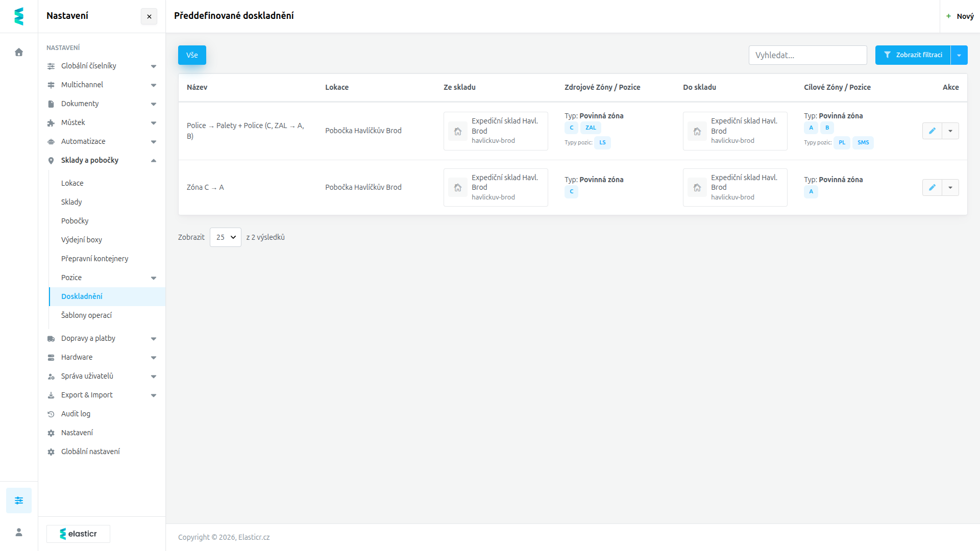Close the Nastavení side panel
The image size is (980, 551).
pyautogui.click(x=149, y=16)
